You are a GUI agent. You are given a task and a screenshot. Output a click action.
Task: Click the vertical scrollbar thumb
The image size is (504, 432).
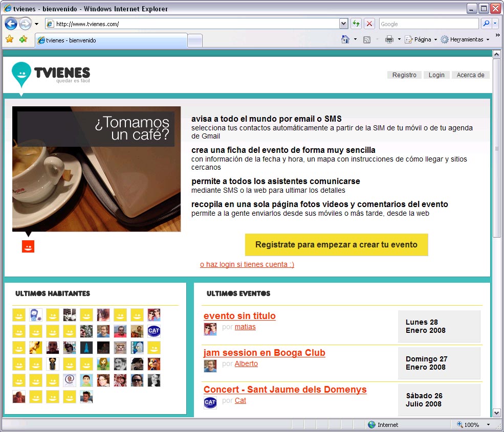497,148
